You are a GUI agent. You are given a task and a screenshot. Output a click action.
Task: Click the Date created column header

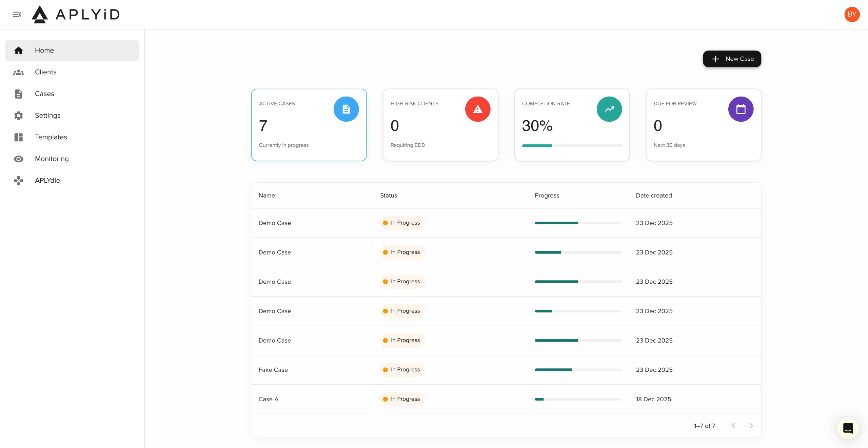click(x=653, y=195)
